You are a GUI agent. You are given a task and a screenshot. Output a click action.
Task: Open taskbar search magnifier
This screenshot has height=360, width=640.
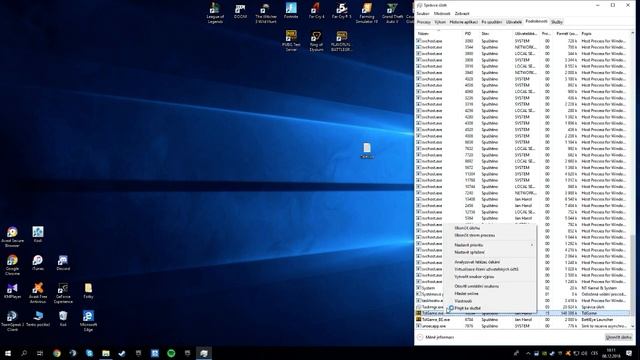pyautogui.click(x=24, y=353)
